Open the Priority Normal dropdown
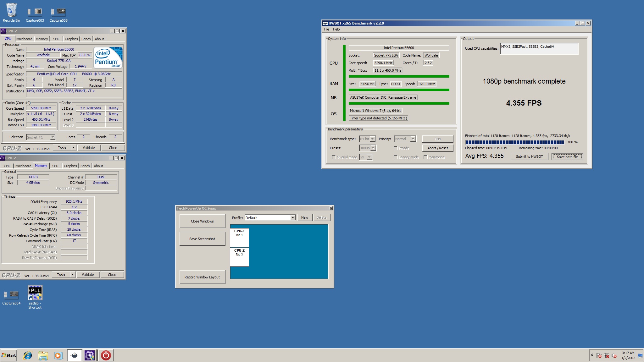Image resolution: width=644 pixels, height=362 pixels. (405, 139)
